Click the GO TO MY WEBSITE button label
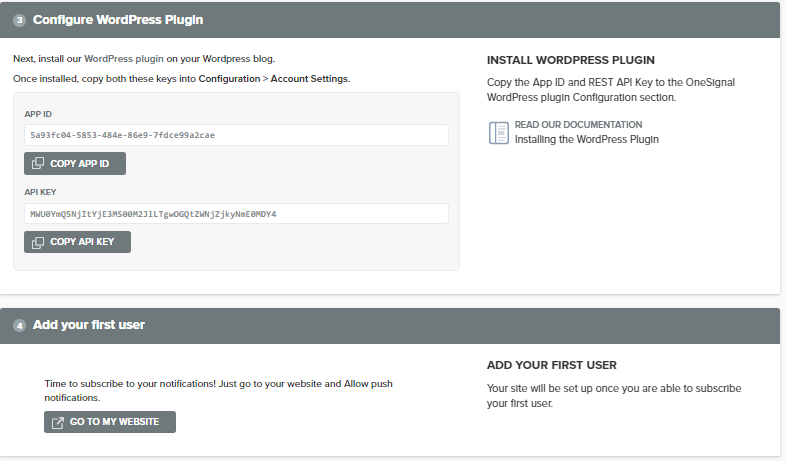 [114, 422]
